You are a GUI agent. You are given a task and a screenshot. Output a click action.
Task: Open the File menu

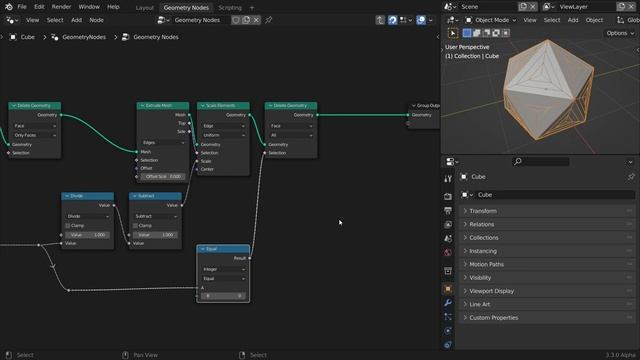point(22,7)
